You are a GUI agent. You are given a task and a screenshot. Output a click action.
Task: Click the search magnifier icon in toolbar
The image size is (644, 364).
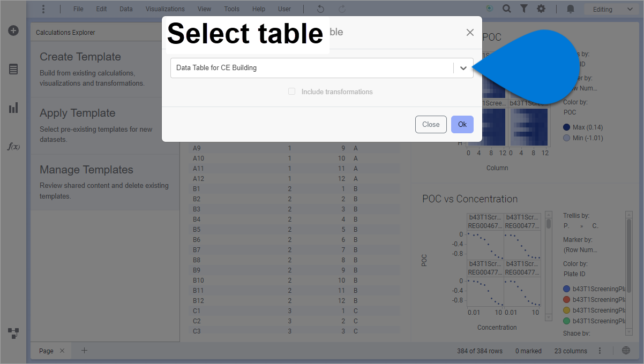tap(506, 9)
